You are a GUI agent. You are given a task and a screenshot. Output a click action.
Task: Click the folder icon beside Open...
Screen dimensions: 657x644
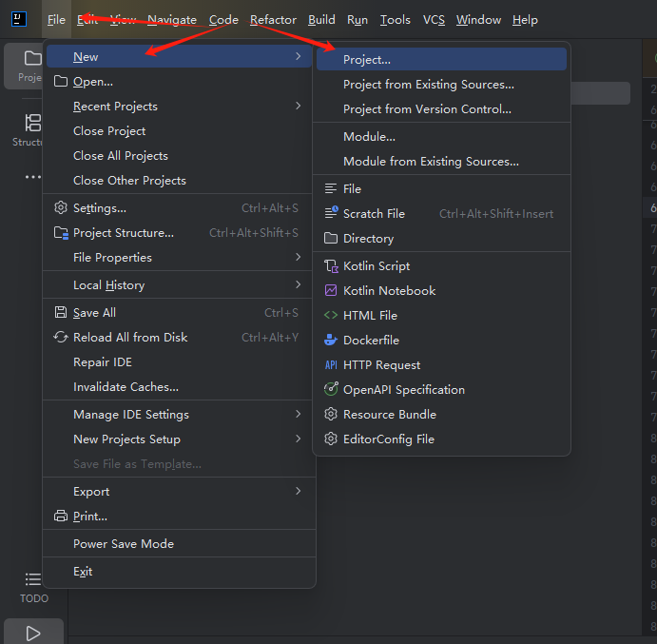[x=61, y=82]
